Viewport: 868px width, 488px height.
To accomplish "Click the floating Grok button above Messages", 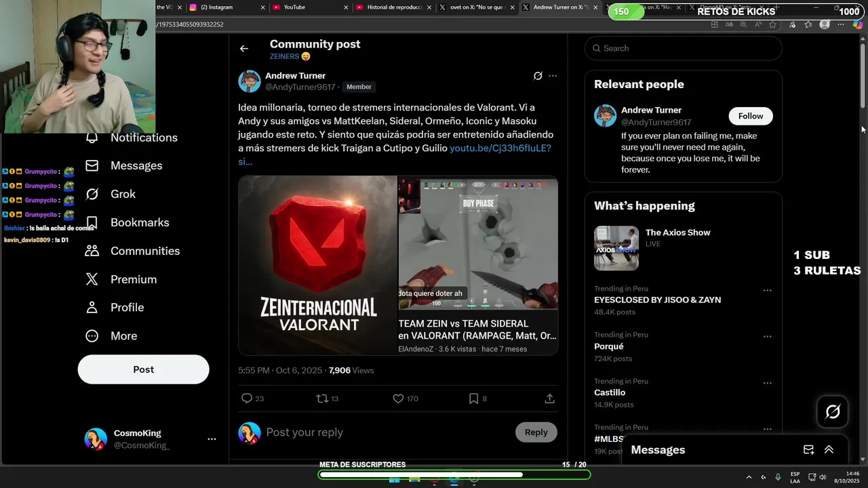I will point(833,411).
